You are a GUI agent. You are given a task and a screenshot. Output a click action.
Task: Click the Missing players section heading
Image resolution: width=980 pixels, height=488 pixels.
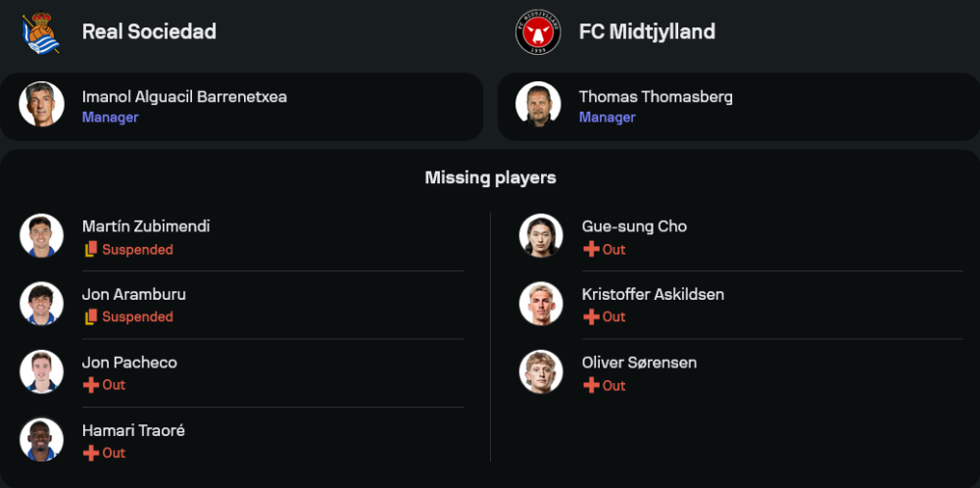(x=490, y=177)
